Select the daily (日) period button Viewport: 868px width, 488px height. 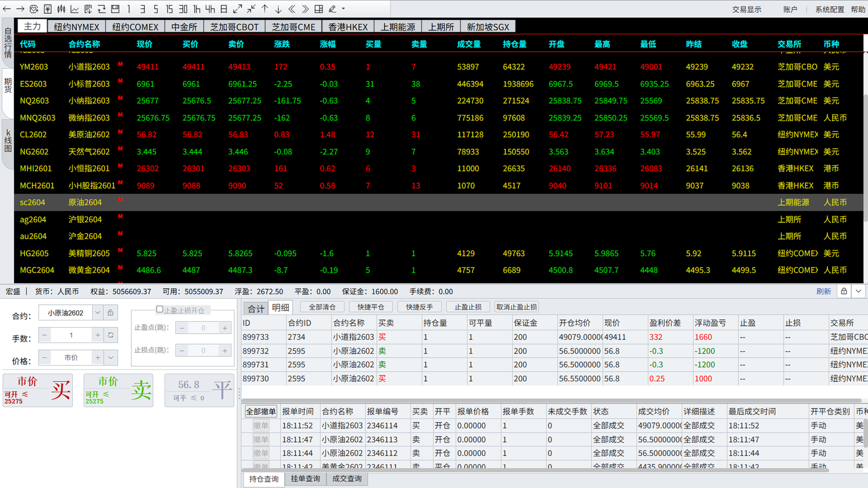[224, 9]
